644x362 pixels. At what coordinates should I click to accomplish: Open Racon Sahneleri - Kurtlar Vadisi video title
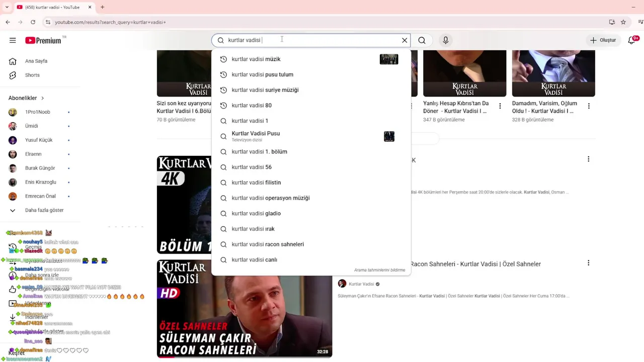tap(476, 264)
